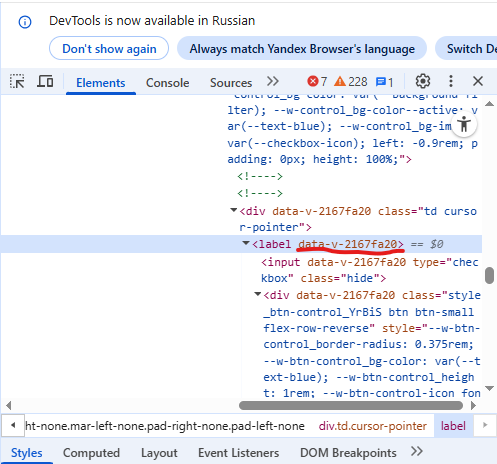Click the red errors counter showing 7
Screen dimensions: 497x464
point(317,81)
